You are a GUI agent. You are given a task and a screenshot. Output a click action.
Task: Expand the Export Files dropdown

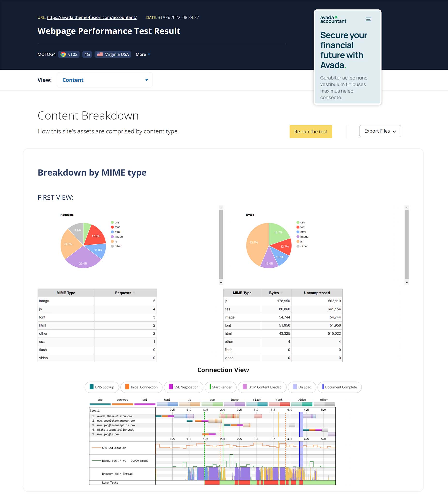(380, 131)
